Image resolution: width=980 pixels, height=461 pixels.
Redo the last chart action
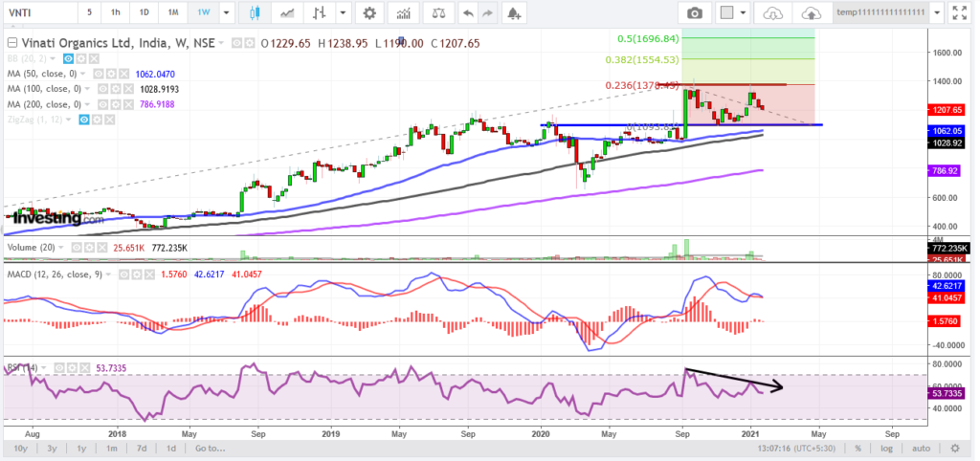click(489, 12)
